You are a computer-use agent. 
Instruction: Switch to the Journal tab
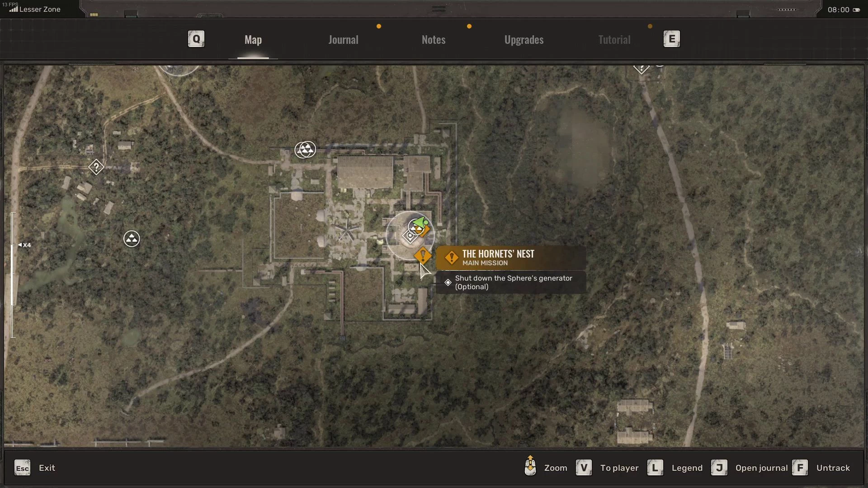point(343,40)
